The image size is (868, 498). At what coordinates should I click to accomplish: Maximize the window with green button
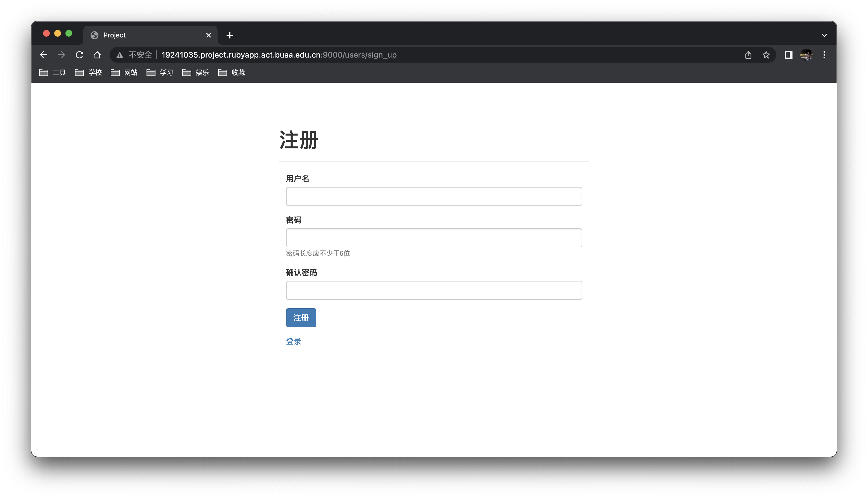(69, 33)
